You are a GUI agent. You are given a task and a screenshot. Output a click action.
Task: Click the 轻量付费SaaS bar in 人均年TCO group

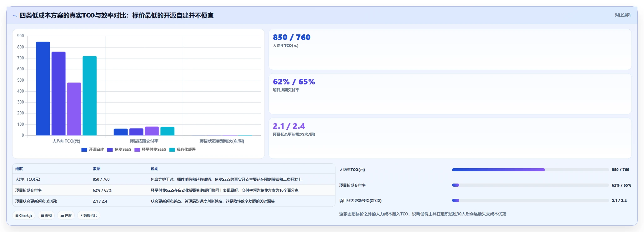point(74,109)
